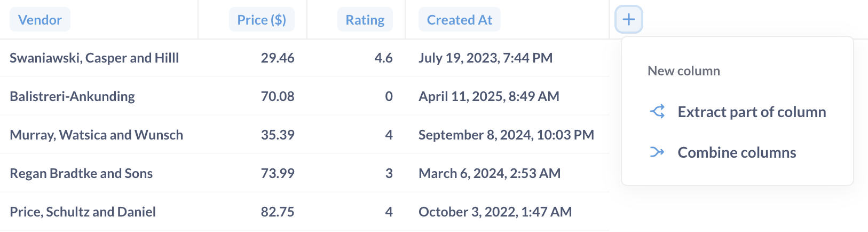Open the Rating column header
This screenshot has height=232, width=868.
[x=365, y=20]
